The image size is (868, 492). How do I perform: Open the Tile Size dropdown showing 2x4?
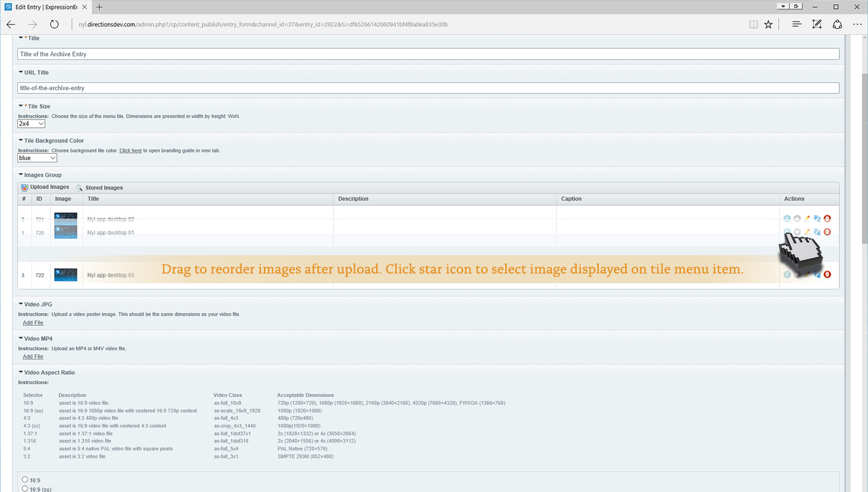[x=32, y=124]
